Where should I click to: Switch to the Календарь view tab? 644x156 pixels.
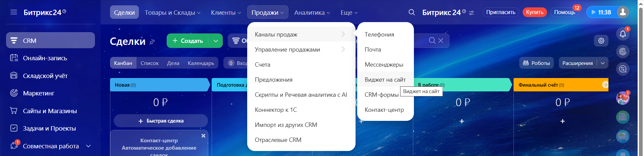click(x=201, y=63)
